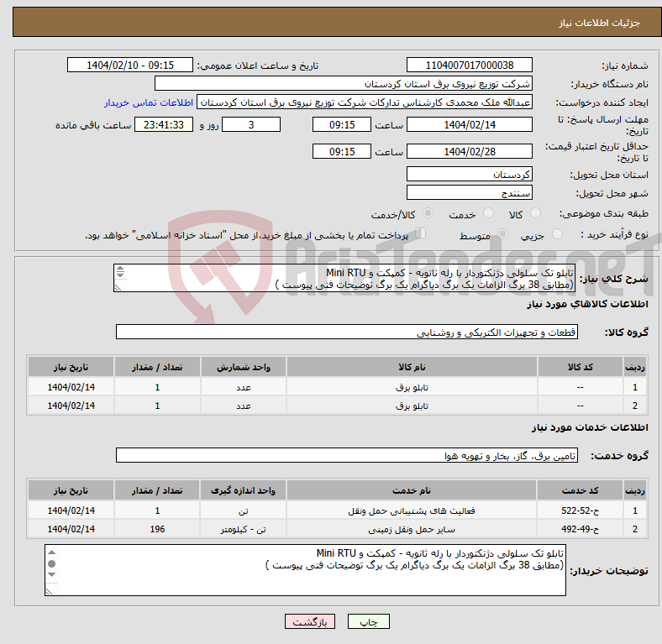Click فعالیت های پشتیبانی حمل ونقل service name

[412, 510]
